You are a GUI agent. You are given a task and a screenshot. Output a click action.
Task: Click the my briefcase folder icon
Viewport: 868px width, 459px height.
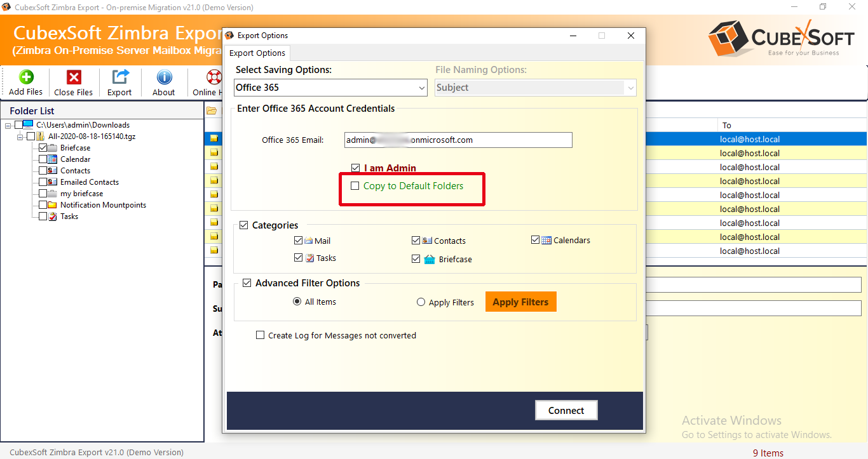52,194
